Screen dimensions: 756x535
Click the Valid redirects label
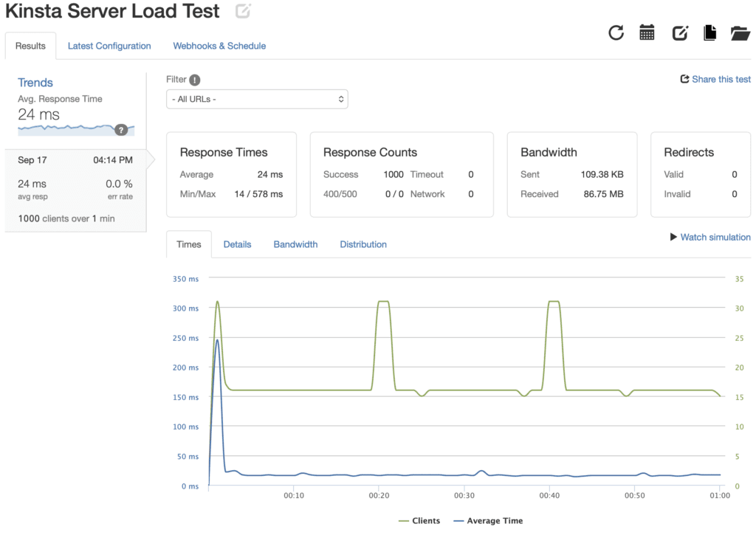[673, 174]
